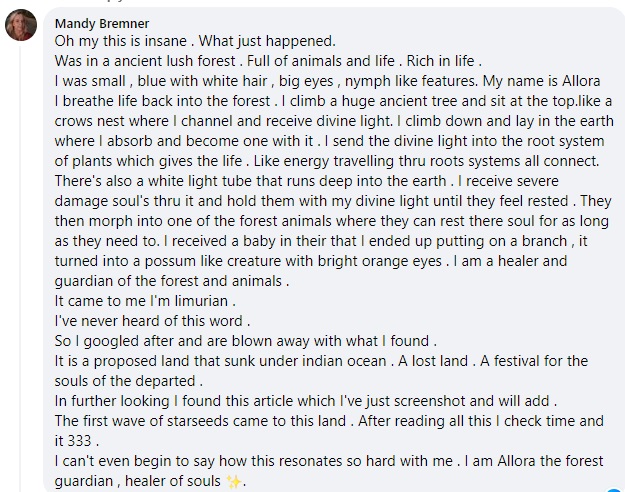
Task: Click the sparkle emoji ending the comment
Action: click(235, 480)
